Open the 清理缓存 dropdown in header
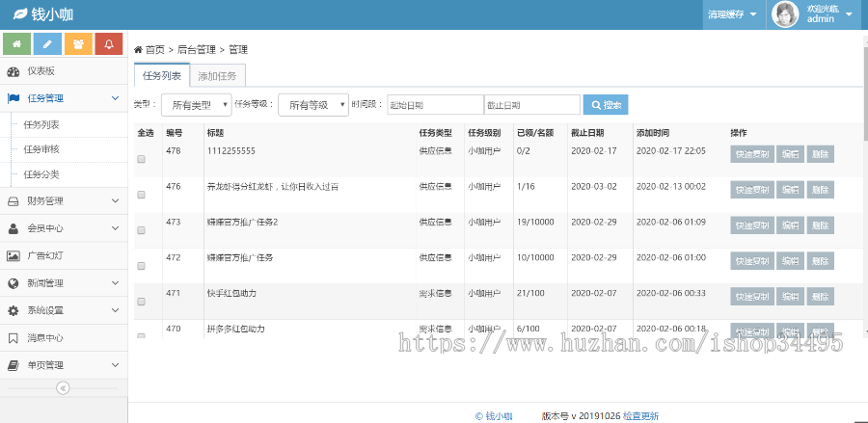Screen dimensions: 868x423 (x=732, y=14)
